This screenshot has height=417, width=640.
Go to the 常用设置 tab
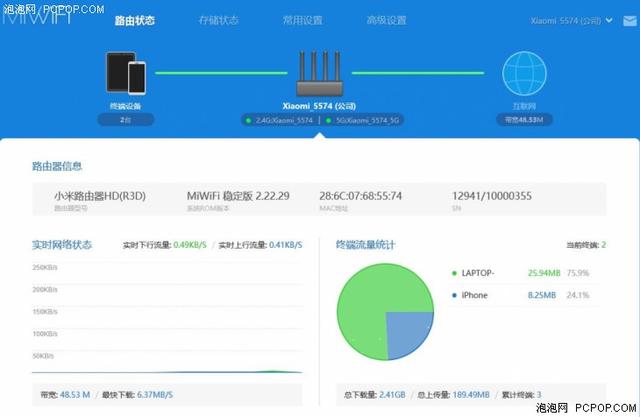click(301, 20)
